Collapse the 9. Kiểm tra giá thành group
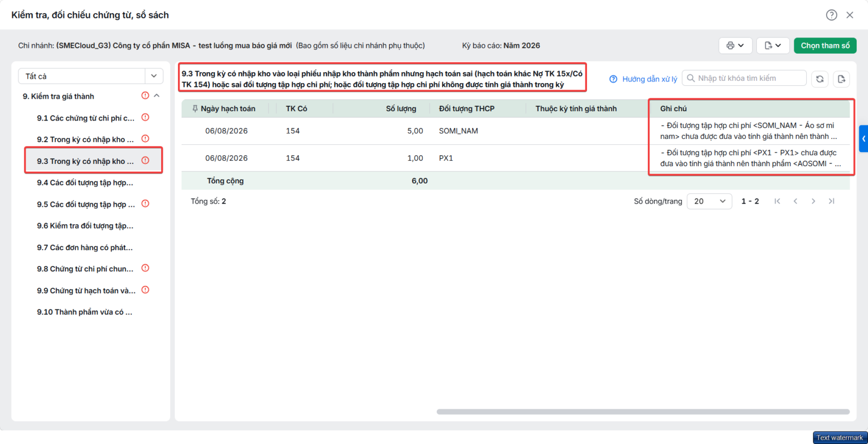The image size is (868, 444). 157,96
